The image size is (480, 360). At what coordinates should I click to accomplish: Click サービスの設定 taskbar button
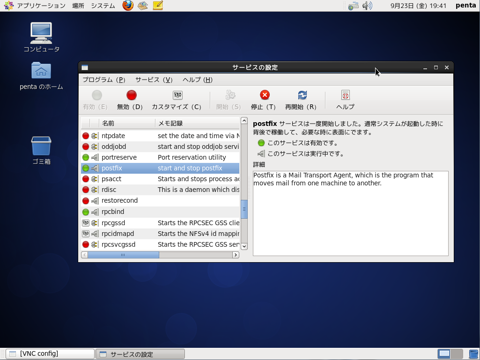point(140,354)
